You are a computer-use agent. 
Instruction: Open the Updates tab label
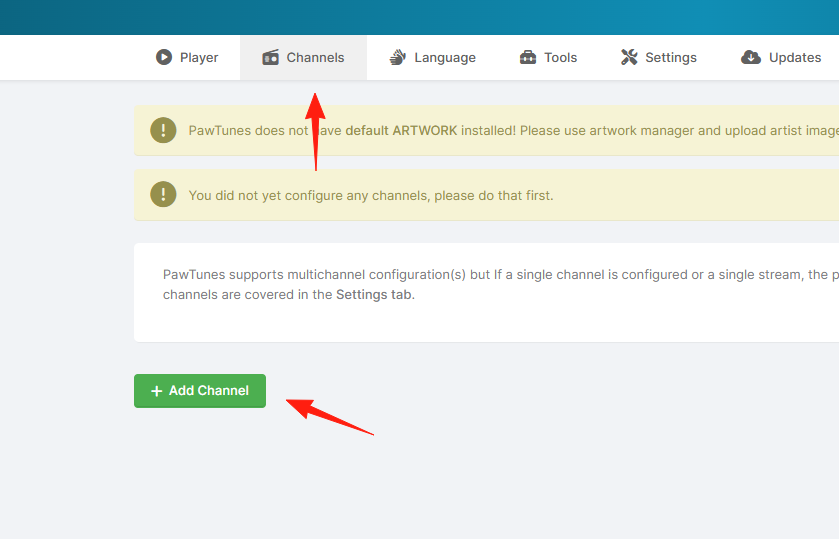tap(795, 57)
